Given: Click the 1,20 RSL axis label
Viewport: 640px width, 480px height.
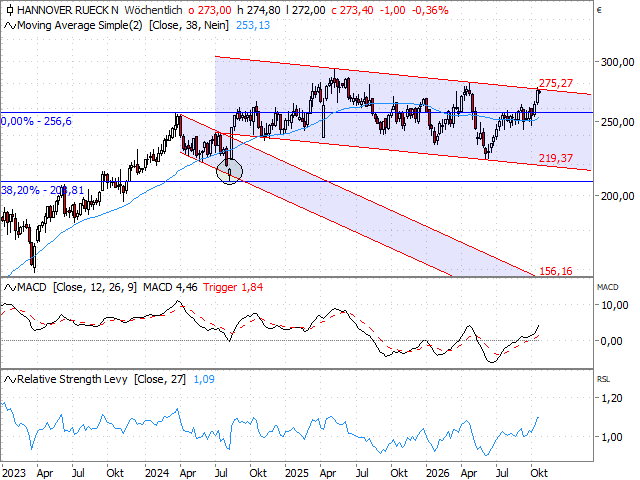Looking at the screenshot, I should click(611, 398).
